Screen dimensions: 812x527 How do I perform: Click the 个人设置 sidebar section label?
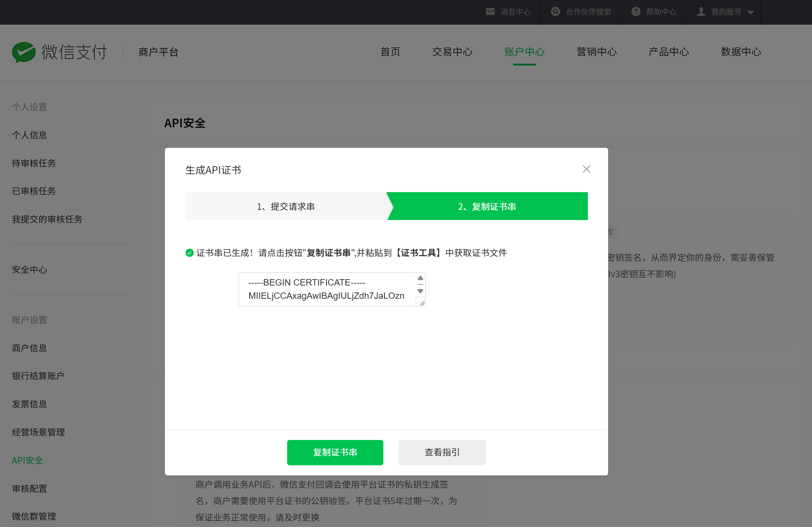(x=29, y=107)
